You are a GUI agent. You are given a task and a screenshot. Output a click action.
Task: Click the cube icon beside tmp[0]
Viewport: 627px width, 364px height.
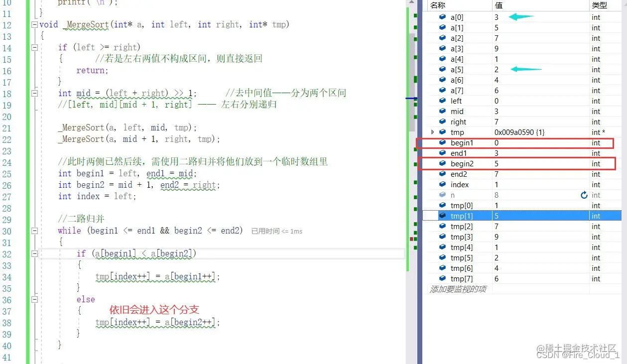pyautogui.click(x=442, y=205)
